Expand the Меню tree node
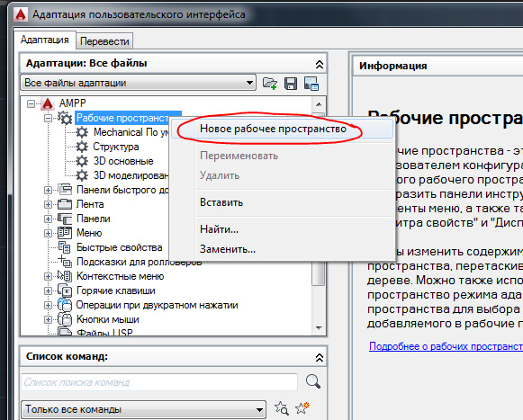Viewport: 523px width, 420px height. point(48,233)
